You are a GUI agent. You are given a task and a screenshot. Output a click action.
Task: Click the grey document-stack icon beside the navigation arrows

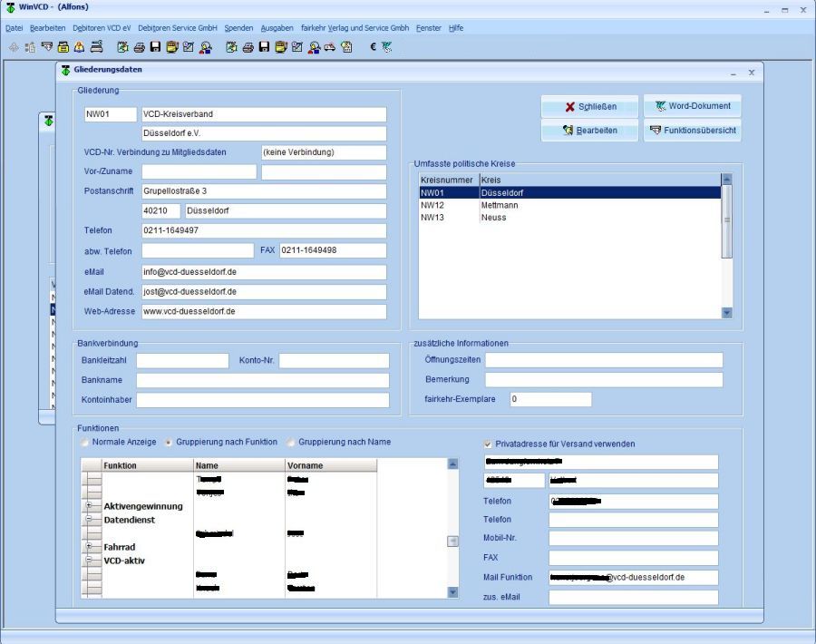coord(30,47)
